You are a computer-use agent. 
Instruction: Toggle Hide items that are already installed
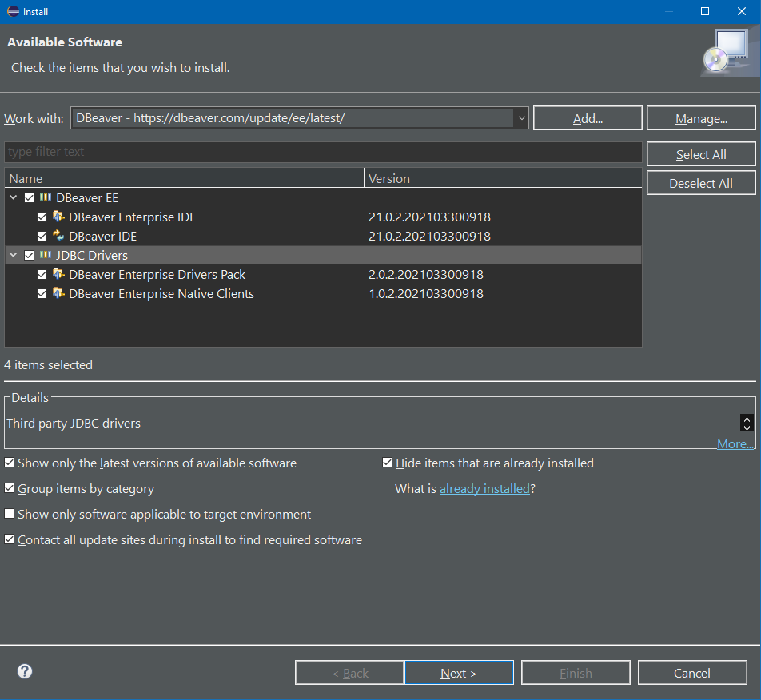[387, 463]
